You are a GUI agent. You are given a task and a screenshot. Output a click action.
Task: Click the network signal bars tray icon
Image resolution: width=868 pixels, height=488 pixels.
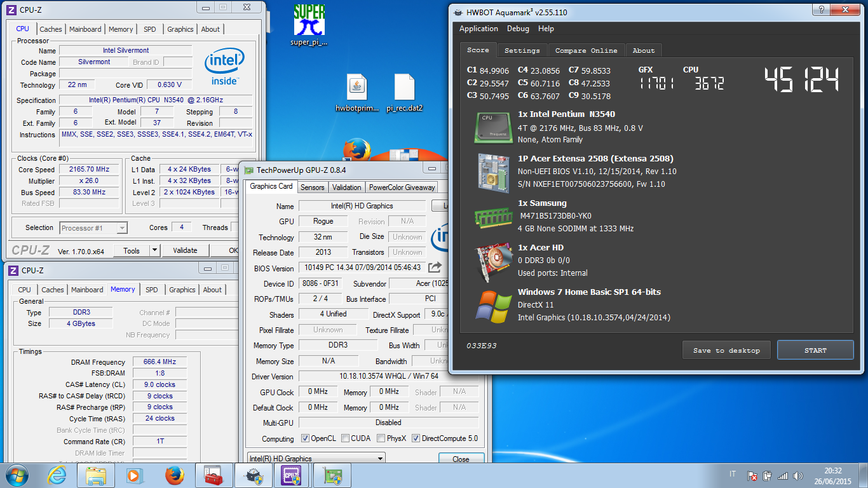pos(783,475)
